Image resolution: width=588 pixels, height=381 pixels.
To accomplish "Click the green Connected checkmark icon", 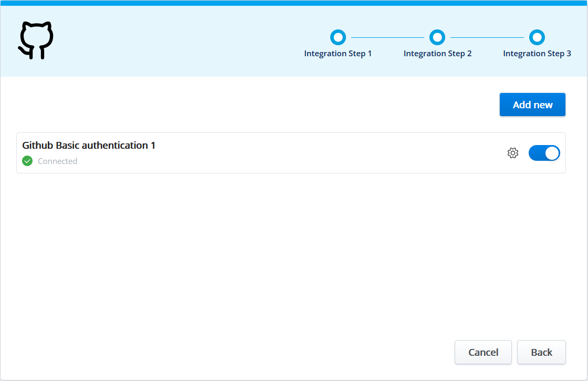I will click(27, 161).
